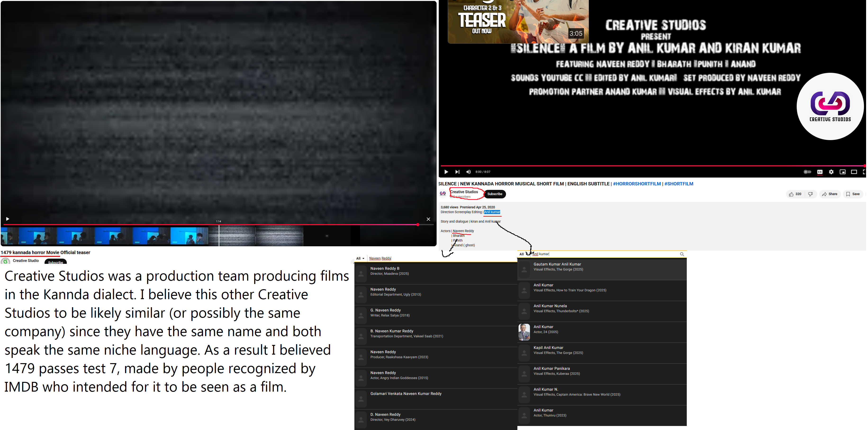Subscribe to Creative Studios channel
Viewport: 868px width, 430px height.
pos(495,194)
